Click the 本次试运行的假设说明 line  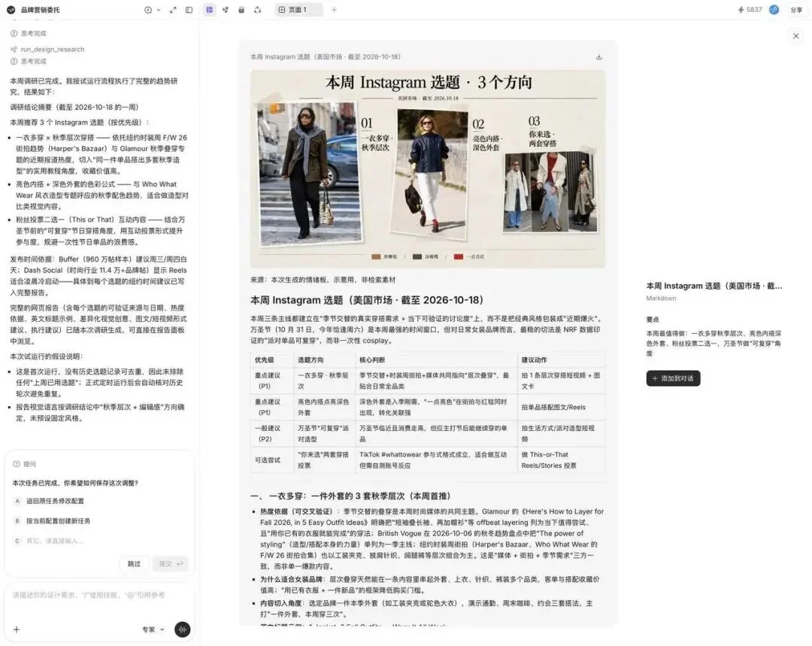click(x=47, y=356)
